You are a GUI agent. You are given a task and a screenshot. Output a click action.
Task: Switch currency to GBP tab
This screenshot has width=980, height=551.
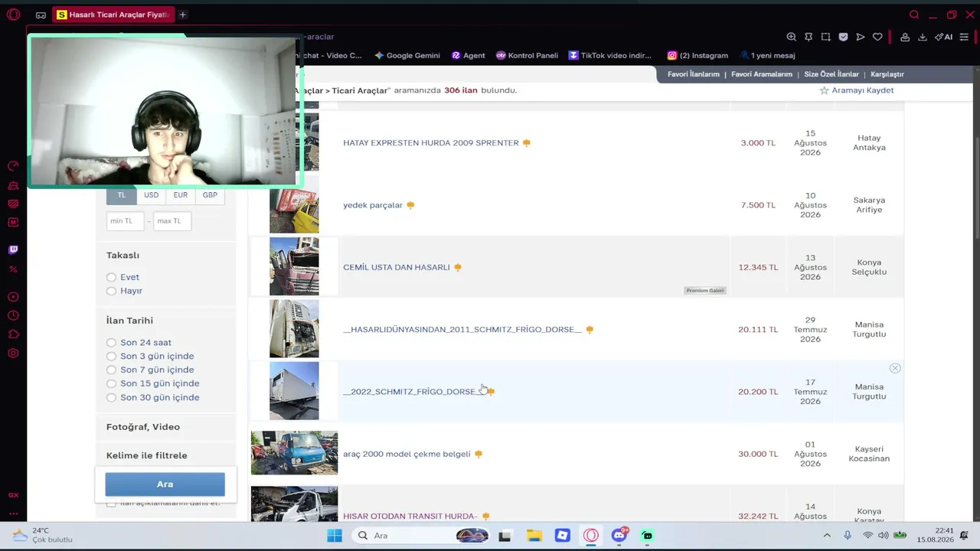(210, 195)
